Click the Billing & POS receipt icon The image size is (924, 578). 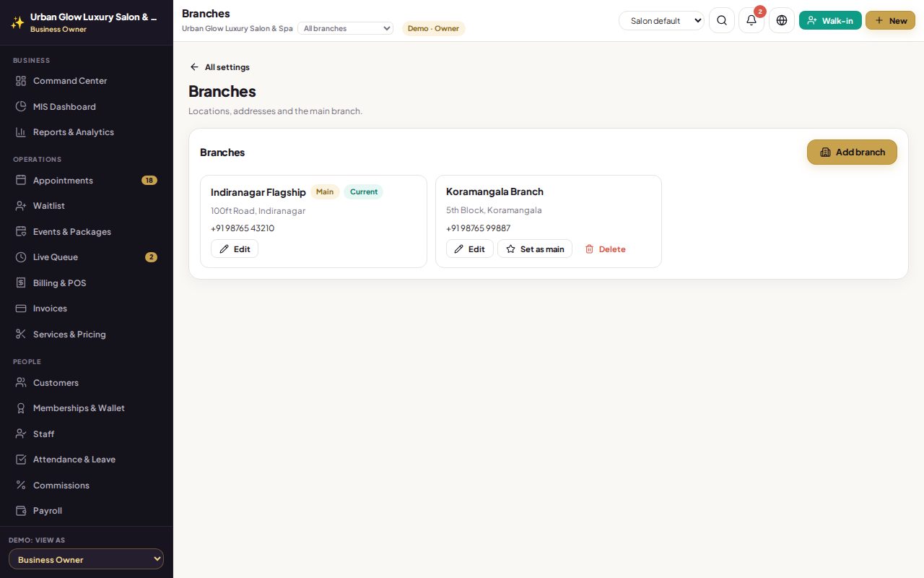pyautogui.click(x=21, y=282)
